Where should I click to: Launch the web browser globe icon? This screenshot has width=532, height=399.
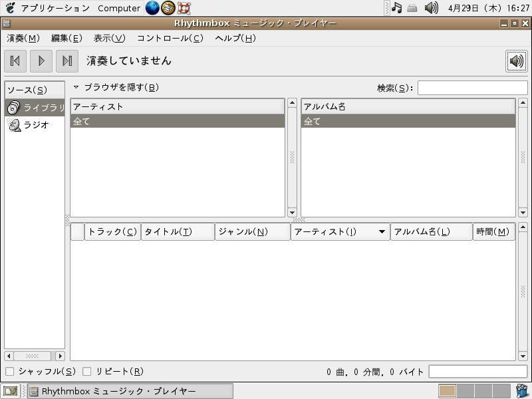152,8
